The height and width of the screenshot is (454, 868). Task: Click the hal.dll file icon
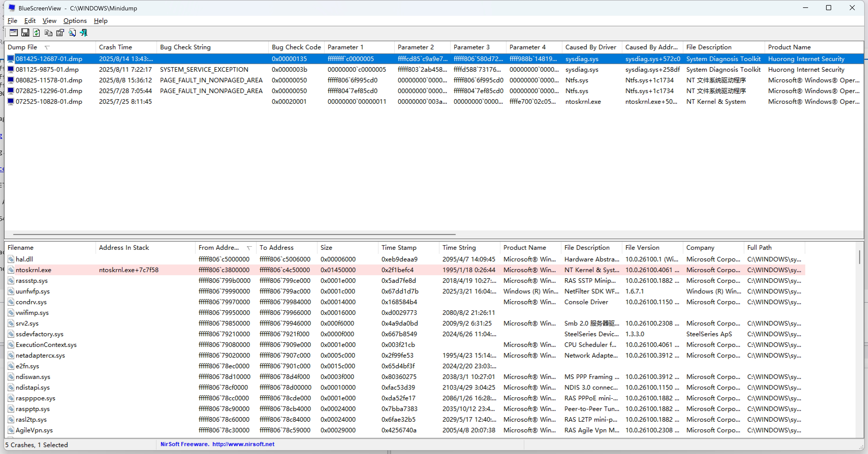click(x=11, y=259)
